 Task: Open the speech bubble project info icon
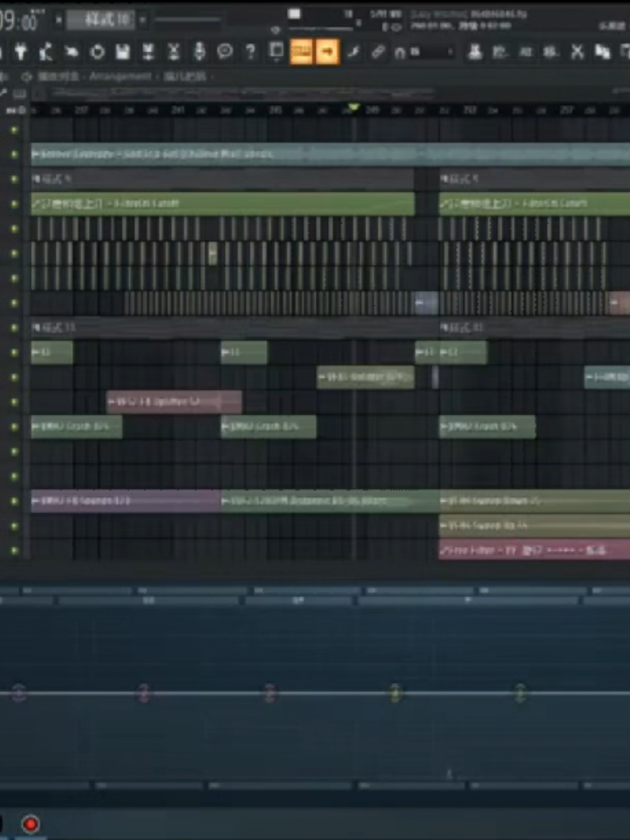pos(225,51)
